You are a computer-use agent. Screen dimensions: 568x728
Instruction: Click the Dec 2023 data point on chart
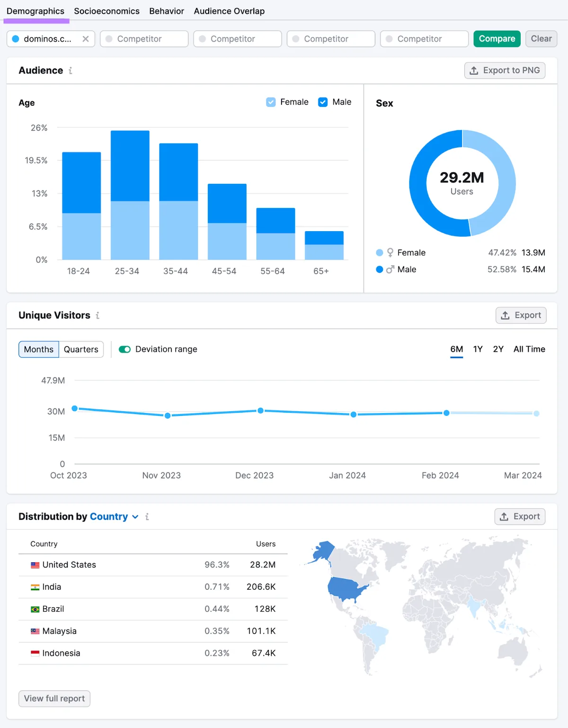(x=260, y=411)
